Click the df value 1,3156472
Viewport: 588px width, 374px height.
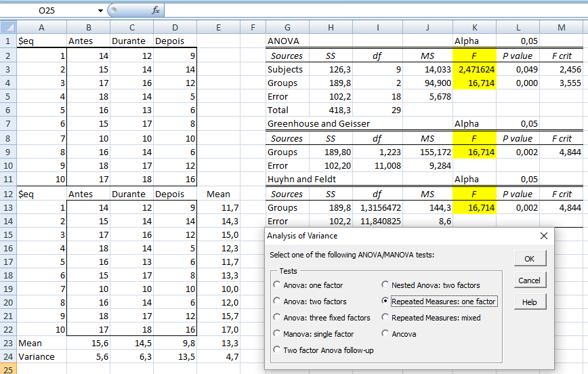click(377, 207)
